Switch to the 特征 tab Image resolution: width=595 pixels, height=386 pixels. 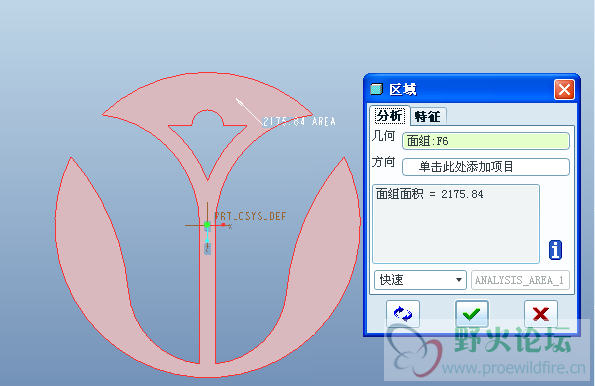point(428,117)
